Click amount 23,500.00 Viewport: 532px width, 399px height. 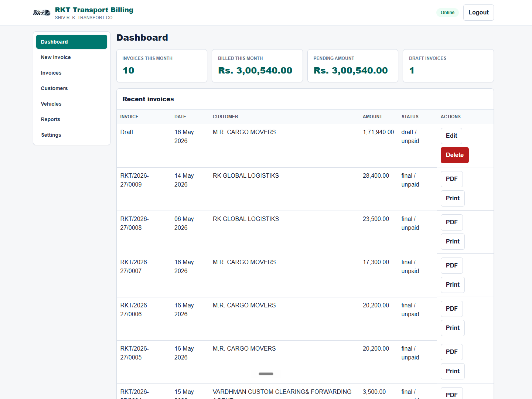[376, 219]
